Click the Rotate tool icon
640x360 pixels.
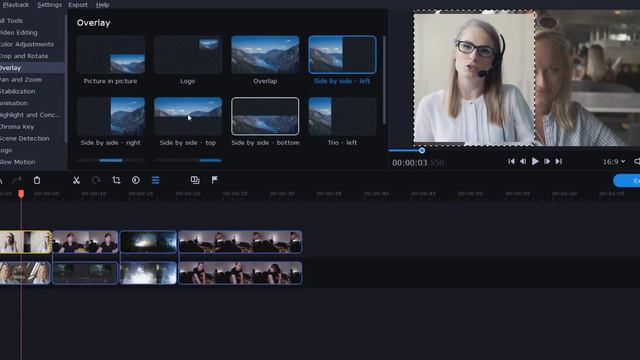click(x=96, y=180)
